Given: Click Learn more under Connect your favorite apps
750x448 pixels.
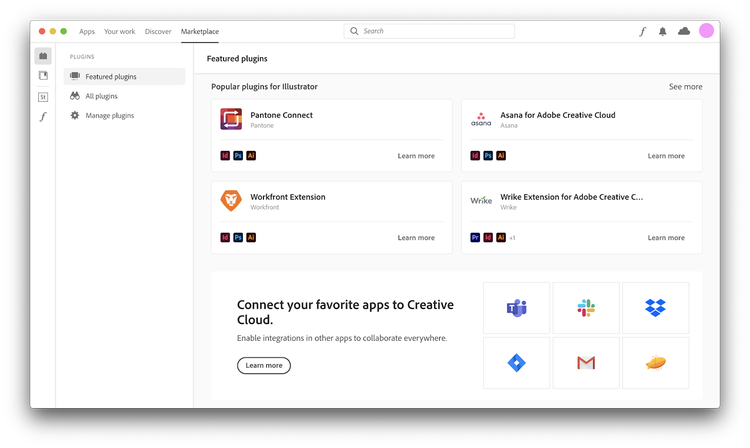Looking at the screenshot, I should (264, 366).
